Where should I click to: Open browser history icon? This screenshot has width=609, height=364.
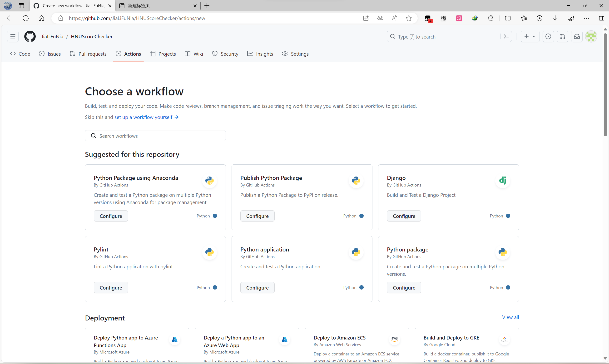(539, 18)
